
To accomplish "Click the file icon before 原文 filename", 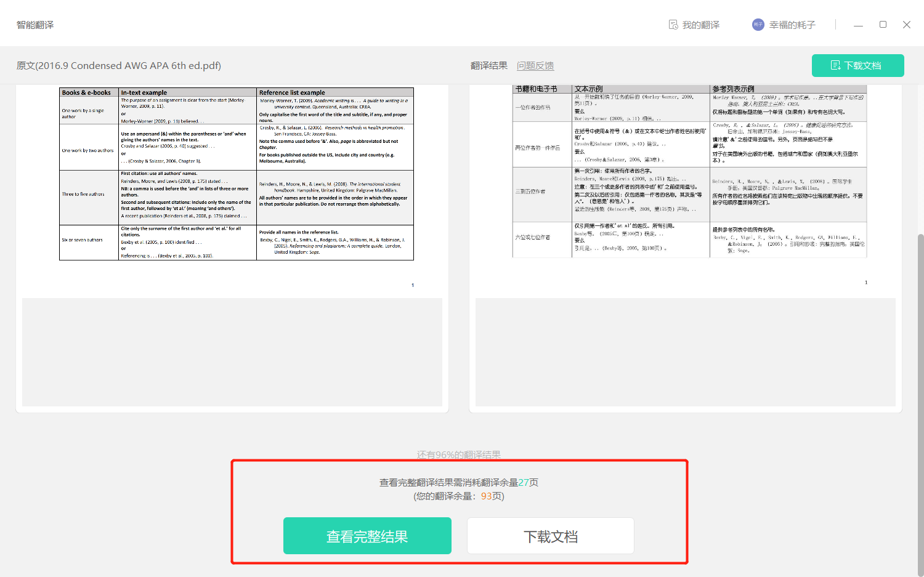I will (20, 65).
